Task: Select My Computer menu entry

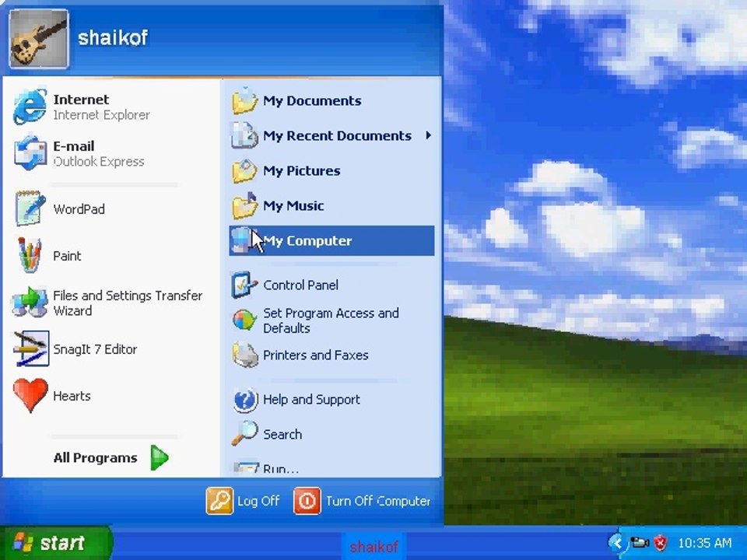Action: [x=331, y=240]
